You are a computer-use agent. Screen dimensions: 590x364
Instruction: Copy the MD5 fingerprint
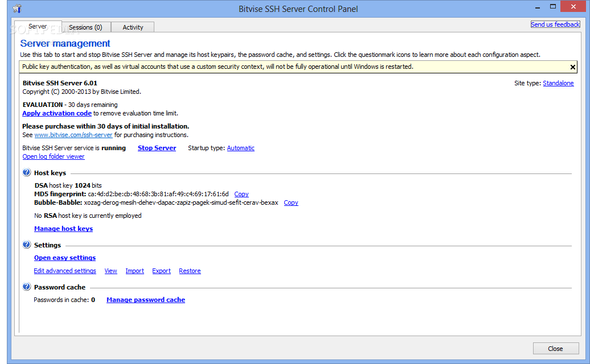coord(241,194)
